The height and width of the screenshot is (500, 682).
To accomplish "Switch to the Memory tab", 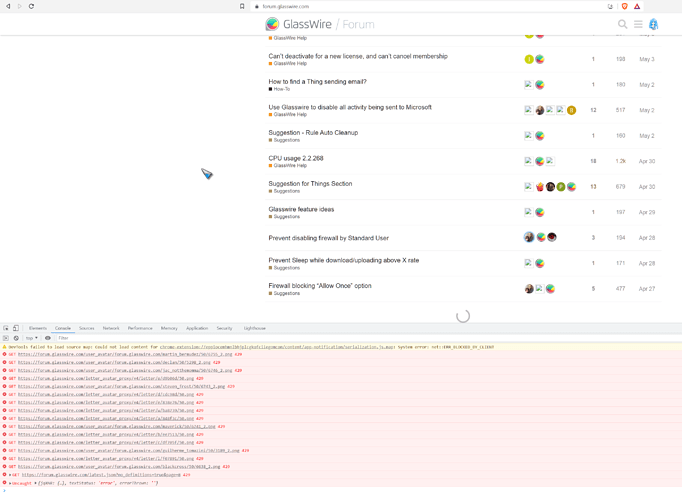I will coord(169,328).
